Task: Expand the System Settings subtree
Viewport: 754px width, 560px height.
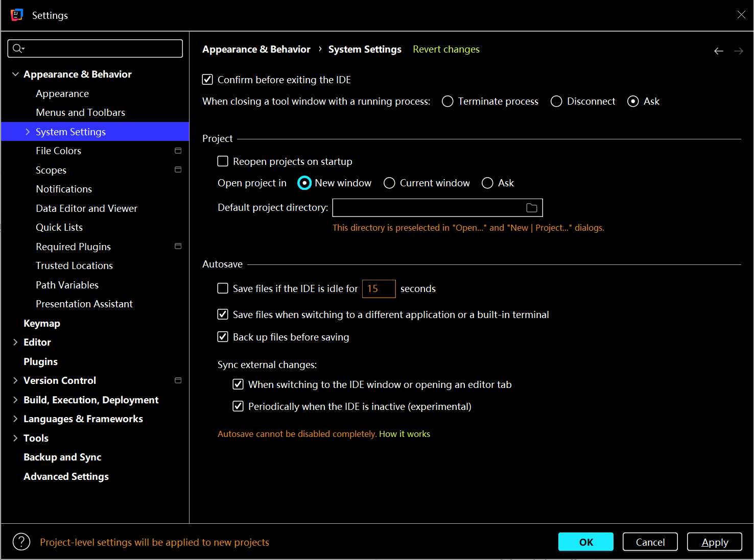Action: click(x=28, y=132)
